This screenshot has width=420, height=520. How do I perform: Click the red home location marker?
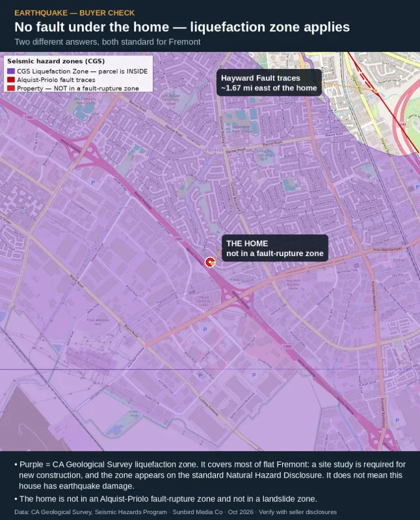coord(209,263)
